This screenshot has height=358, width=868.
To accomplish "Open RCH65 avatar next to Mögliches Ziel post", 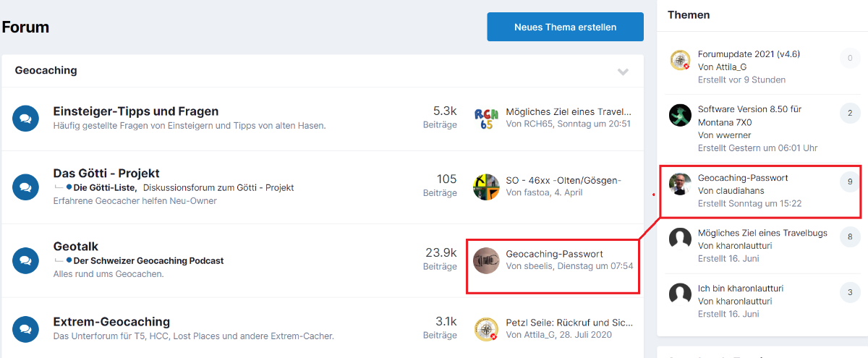I will (x=486, y=118).
